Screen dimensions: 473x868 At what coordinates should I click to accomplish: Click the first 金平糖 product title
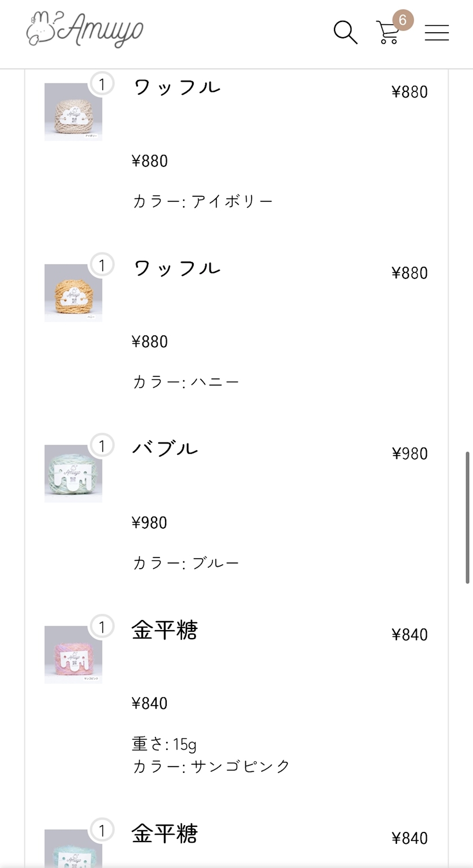164,630
